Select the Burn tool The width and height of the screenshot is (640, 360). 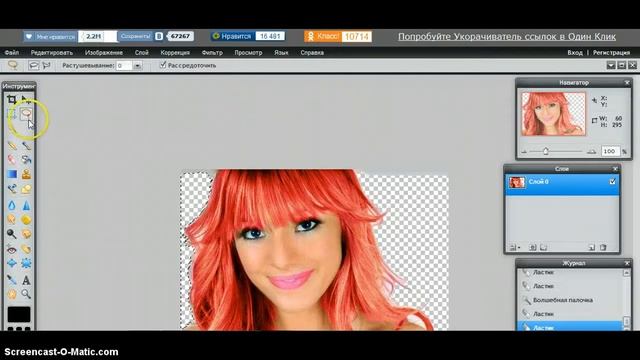[x=26, y=234]
